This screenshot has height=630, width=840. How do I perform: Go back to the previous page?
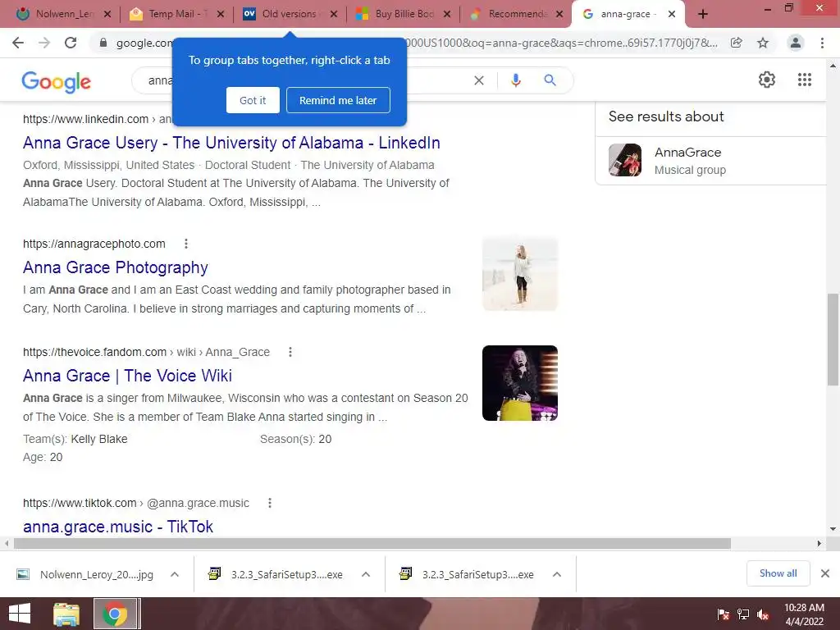coord(18,43)
